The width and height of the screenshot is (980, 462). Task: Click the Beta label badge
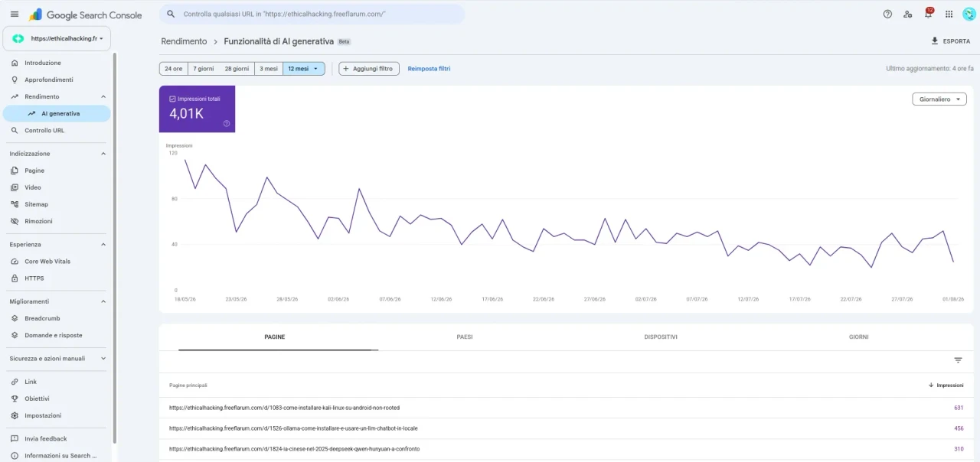tap(345, 42)
